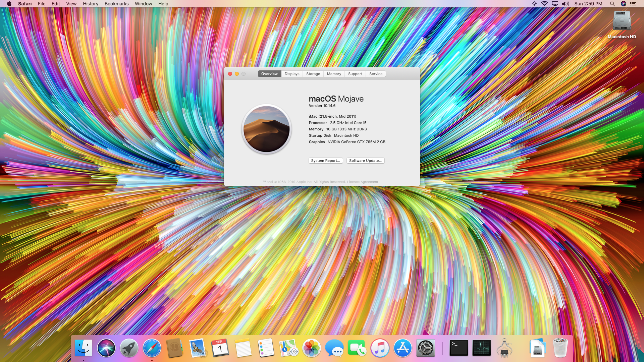Click Siri icon in the menu bar
Viewport: 644px width, 362px height.
(x=623, y=4)
